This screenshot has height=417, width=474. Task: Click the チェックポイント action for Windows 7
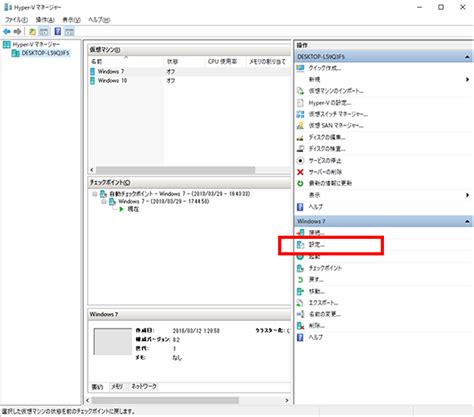[325, 268]
